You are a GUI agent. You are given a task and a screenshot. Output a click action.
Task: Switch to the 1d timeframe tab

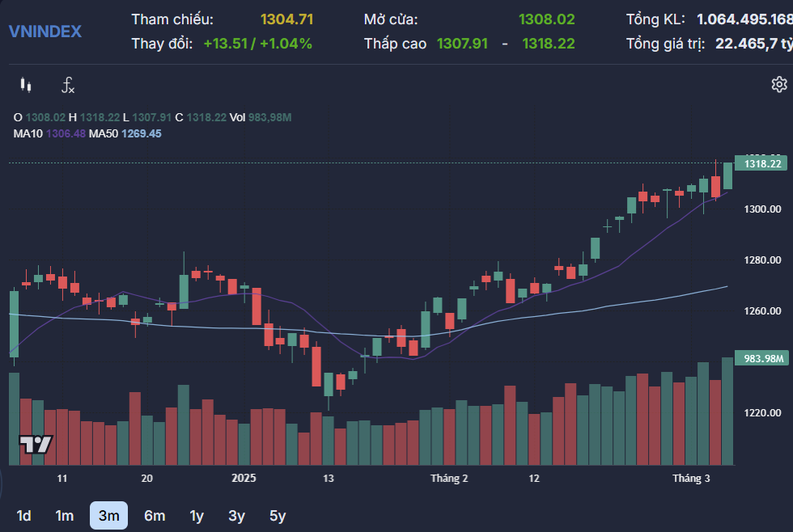(x=23, y=515)
